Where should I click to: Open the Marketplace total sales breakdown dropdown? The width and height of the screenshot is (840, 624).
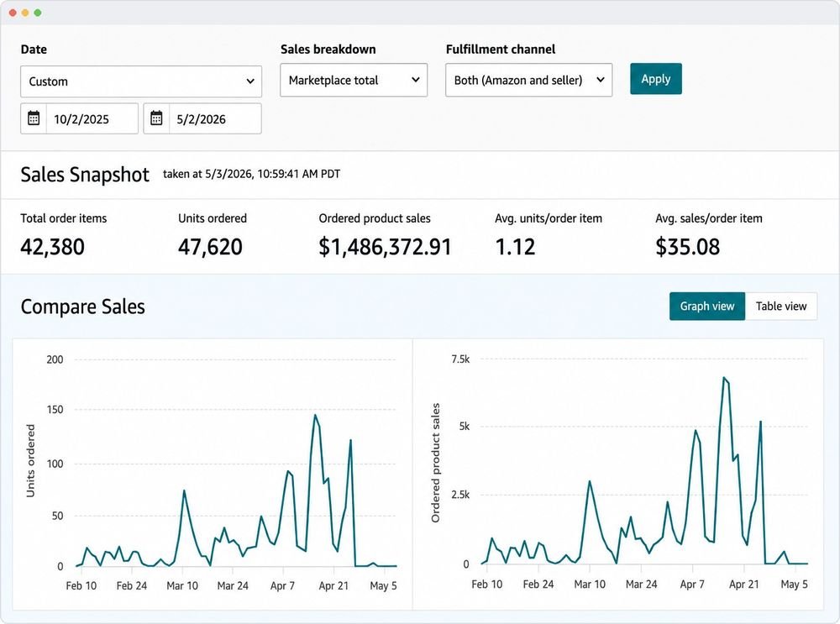(354, 81)
